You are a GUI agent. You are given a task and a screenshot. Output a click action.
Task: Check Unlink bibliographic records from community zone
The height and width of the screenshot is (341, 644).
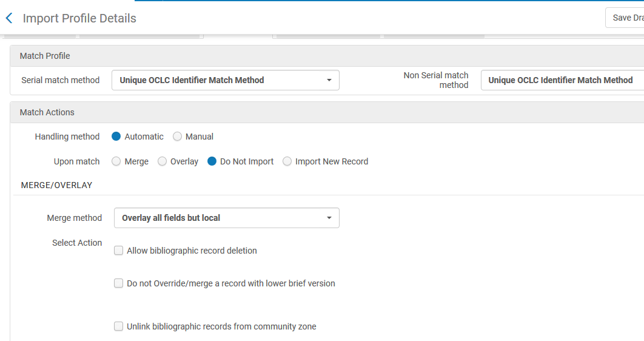(119, 326)
